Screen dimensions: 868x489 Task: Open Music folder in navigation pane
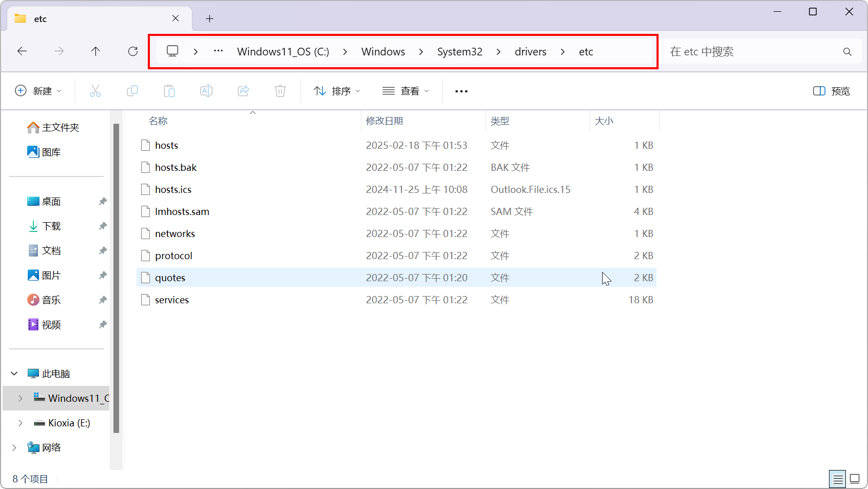click(44, 300)
